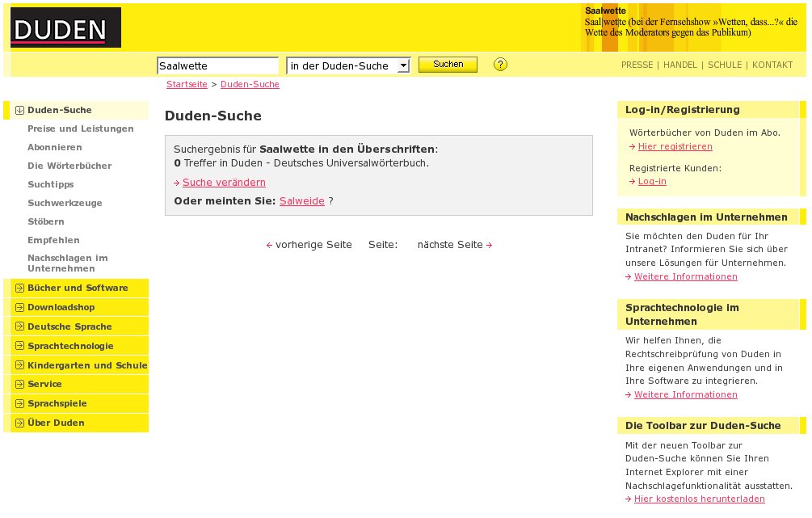Screen dimensions: 812x518
Task: Open the HANDEL link in top navigation
Action: coord(680,65)
